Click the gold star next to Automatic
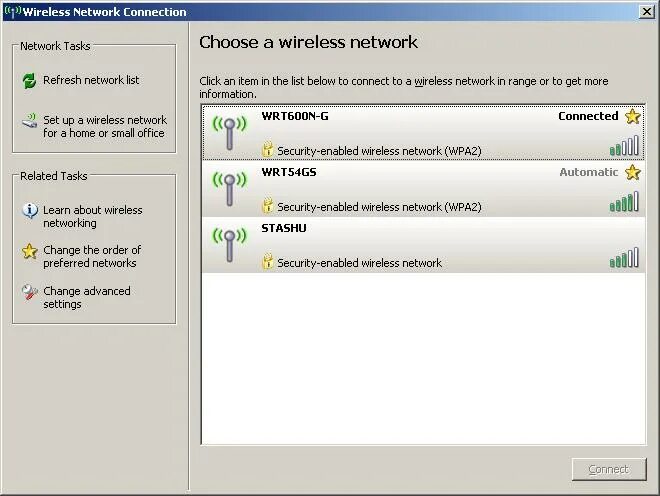660x496 pixels. click(632, 172)
